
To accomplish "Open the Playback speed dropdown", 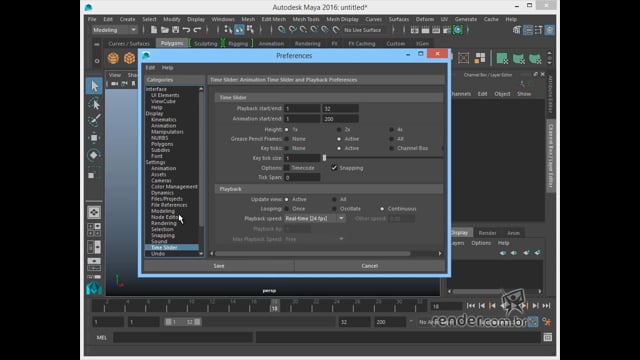I will (315, 218).
